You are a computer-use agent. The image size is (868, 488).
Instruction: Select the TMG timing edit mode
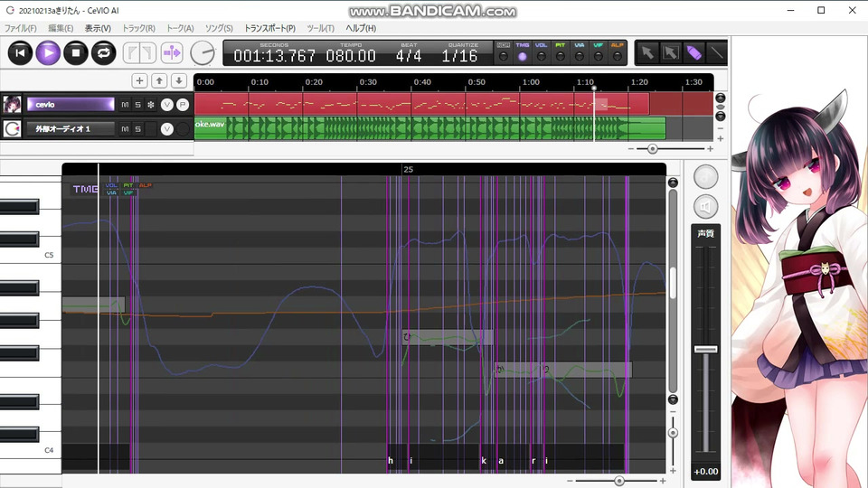(x=522, y=56)
